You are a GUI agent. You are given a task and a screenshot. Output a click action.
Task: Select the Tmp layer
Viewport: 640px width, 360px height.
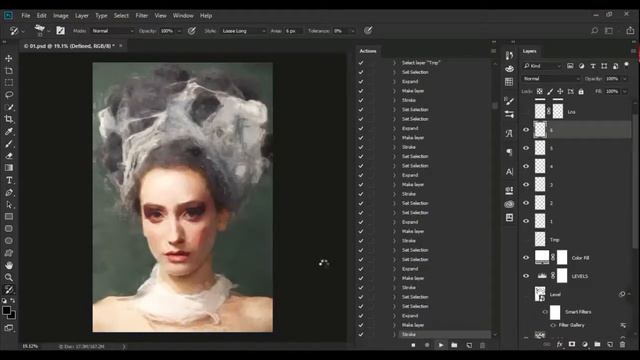pyautogui.click(x=576, y=240)
